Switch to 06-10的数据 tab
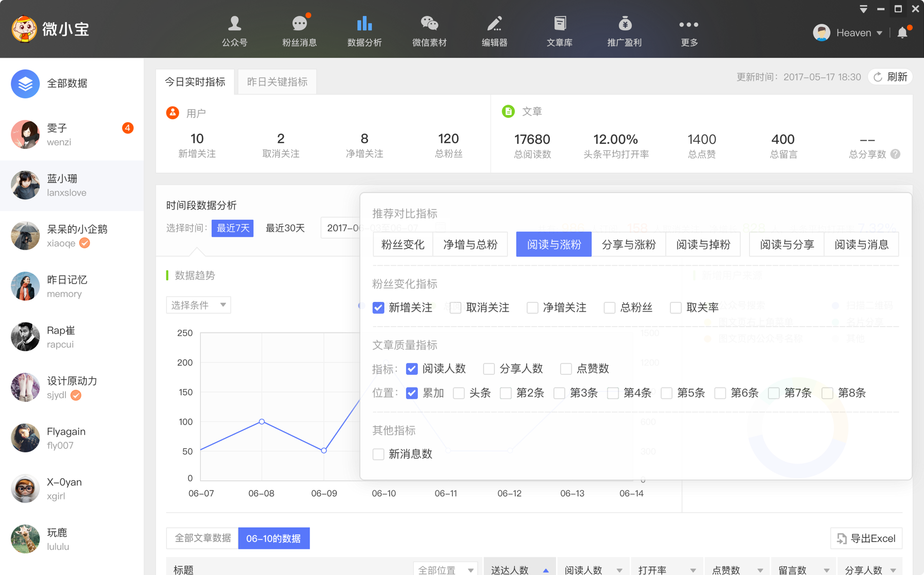Image resolution: width=924 pixels, height=575 pixels. pos(274,538)
